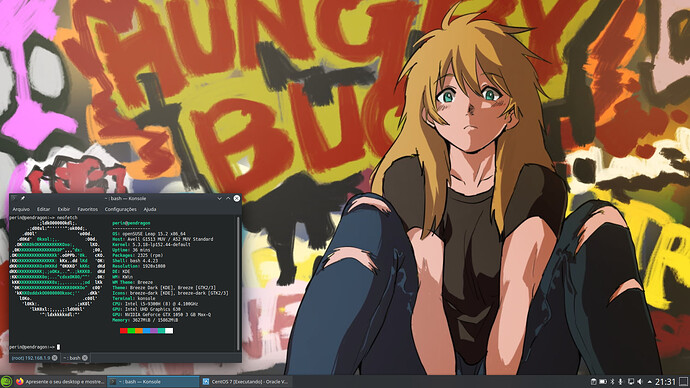Open the Arquivo menu
The image size is (690, 388).
(21, 209)
